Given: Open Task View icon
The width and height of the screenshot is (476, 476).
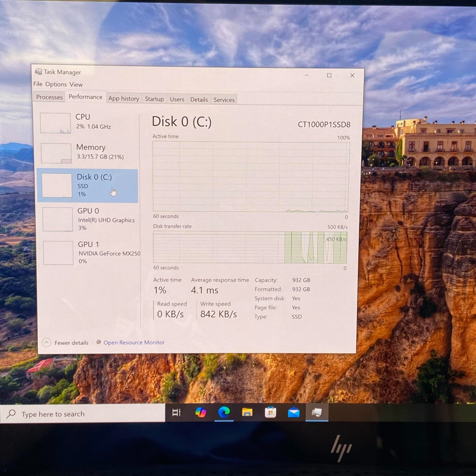Looking at the screenshot, I should tap(176, 413).
